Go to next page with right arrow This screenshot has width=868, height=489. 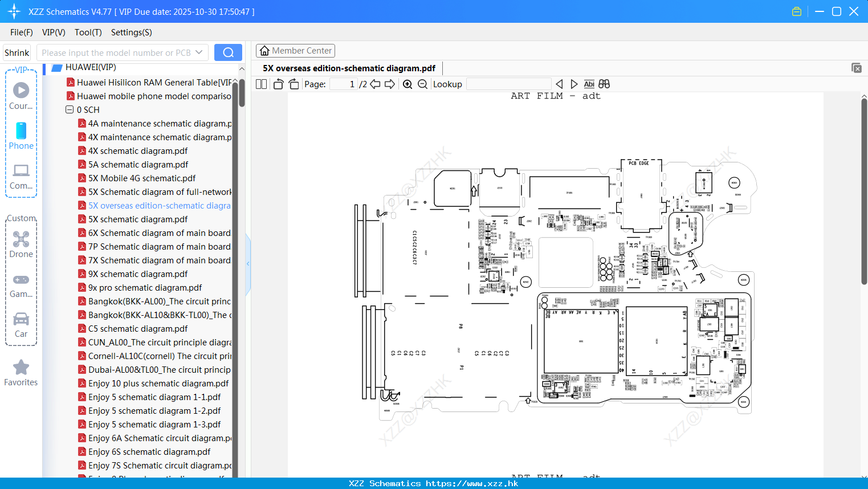[x=390, y=84]
